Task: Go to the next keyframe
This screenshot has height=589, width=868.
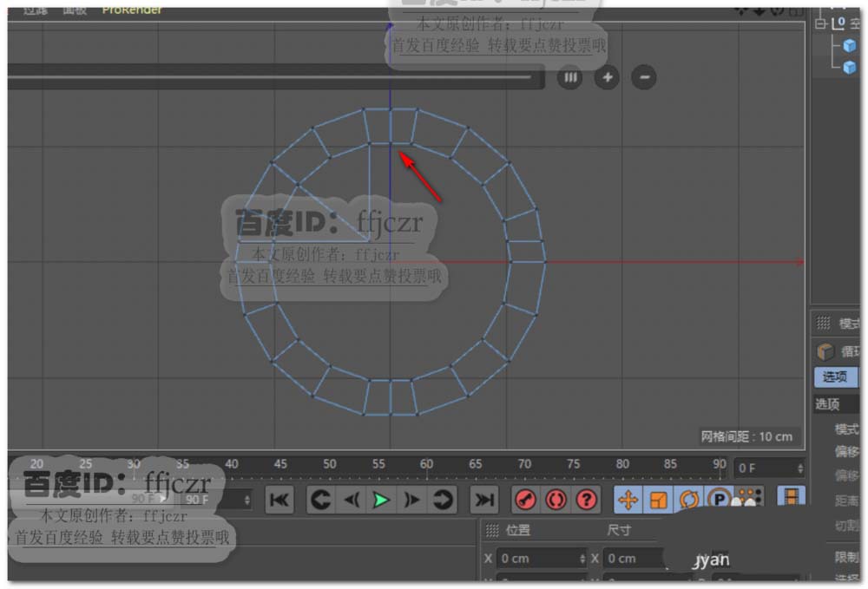Action: click(443, 500)
